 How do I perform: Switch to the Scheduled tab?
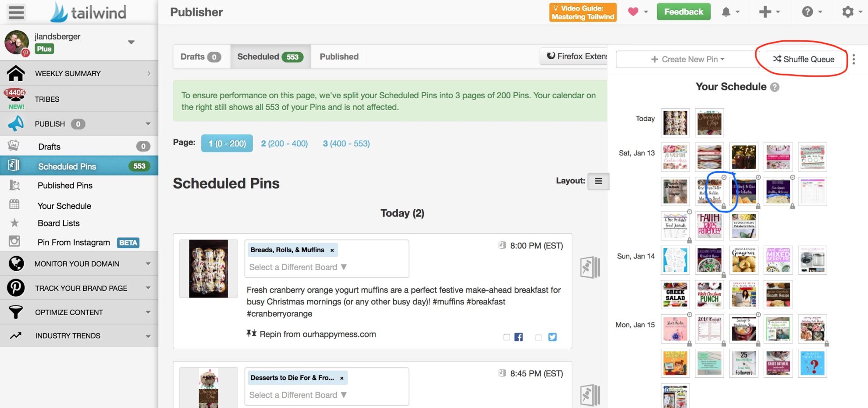(270, 57)
